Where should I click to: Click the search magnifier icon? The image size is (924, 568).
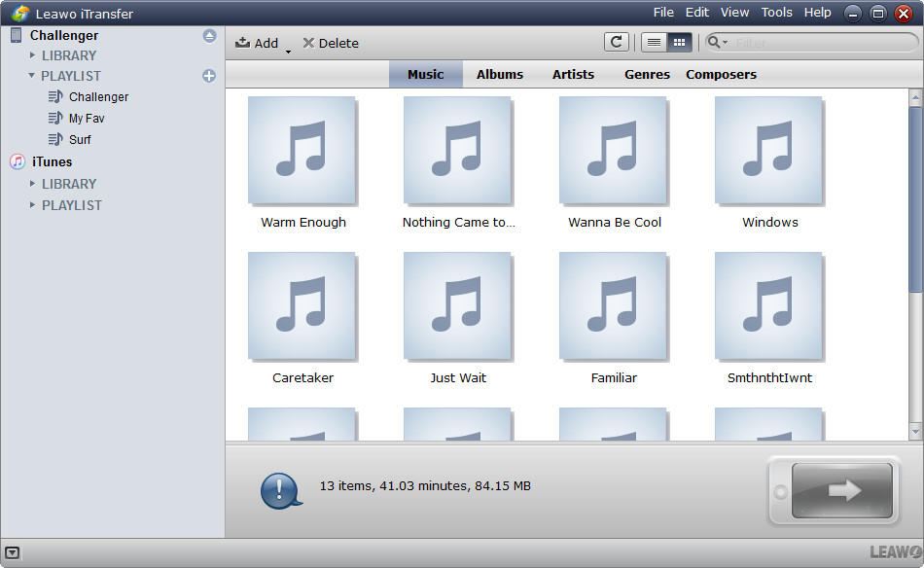(715, 43)
